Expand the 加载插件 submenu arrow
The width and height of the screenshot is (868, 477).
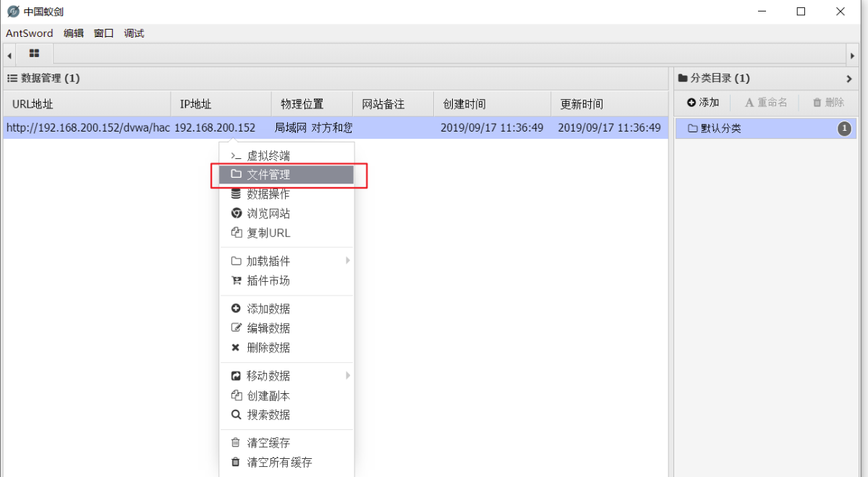[348, 260]
